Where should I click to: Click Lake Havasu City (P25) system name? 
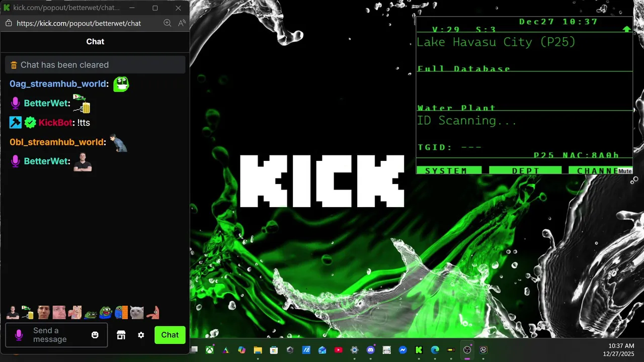click(496, 42)
